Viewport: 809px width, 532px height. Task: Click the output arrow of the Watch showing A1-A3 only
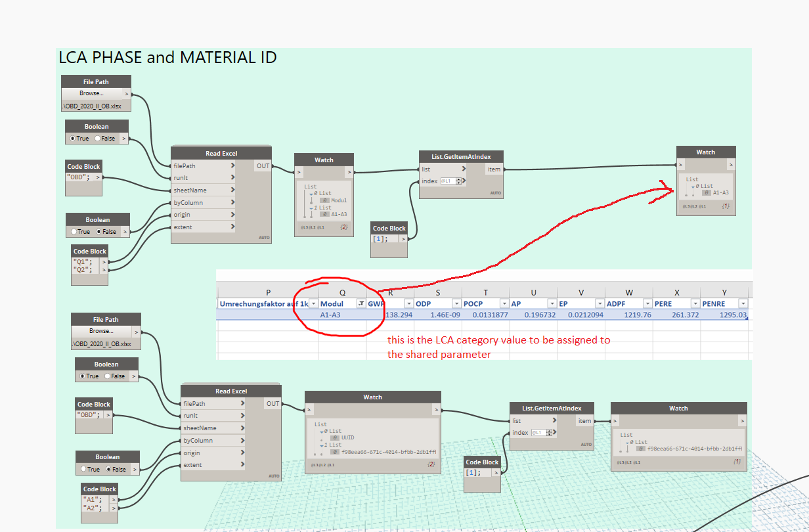(x=731, y=164)
